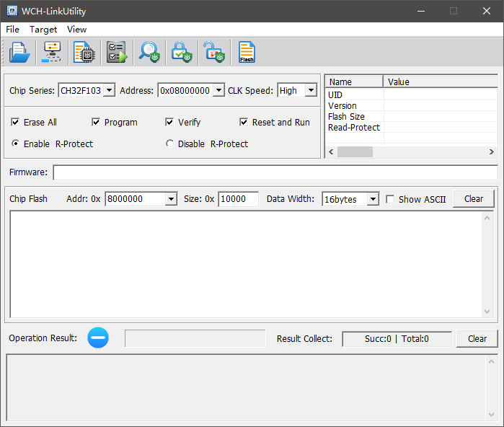504x427 pixels.
Task: Open the File menu
Action: click(x=12, y=30)
